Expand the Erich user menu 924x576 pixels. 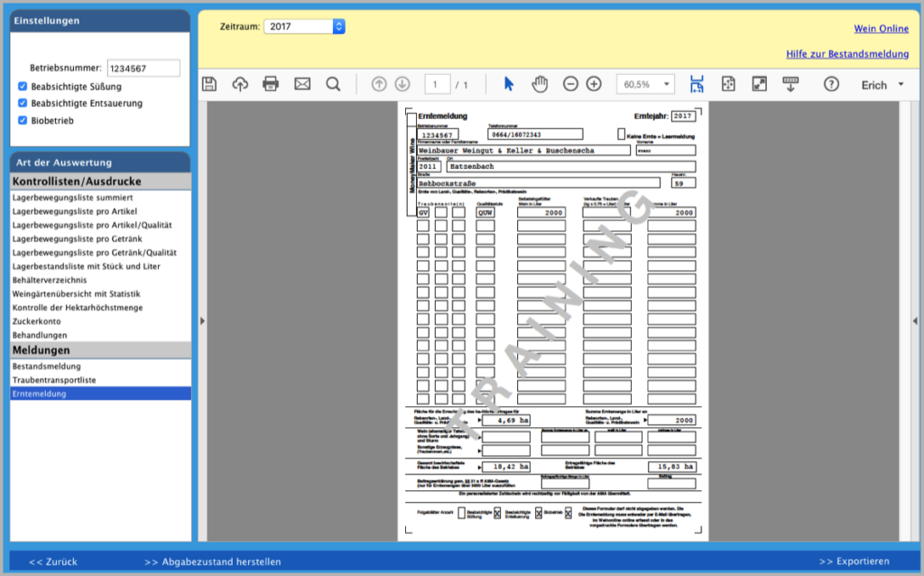pyautogui.click(x=882, y=85)
